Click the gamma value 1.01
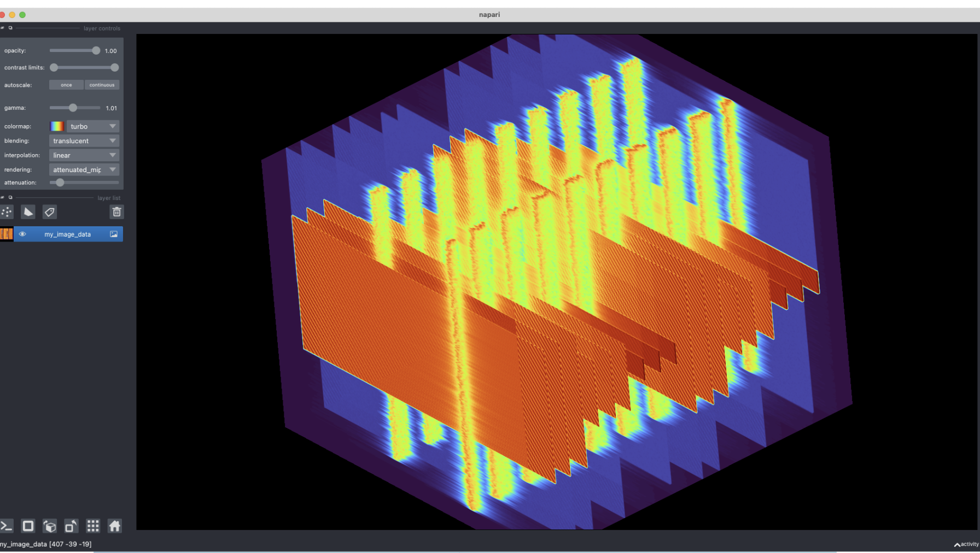The width and height of the screenshot is (980, 553). coord(112,108)
